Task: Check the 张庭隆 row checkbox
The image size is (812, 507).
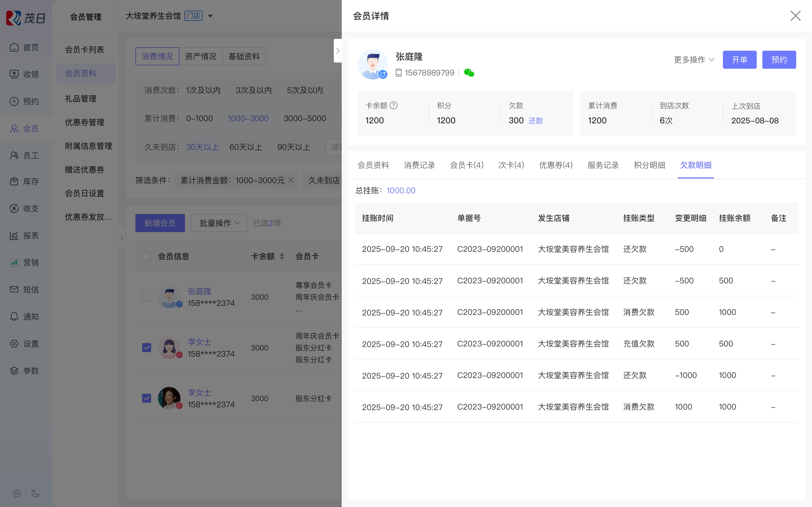Action: (147, 297)
